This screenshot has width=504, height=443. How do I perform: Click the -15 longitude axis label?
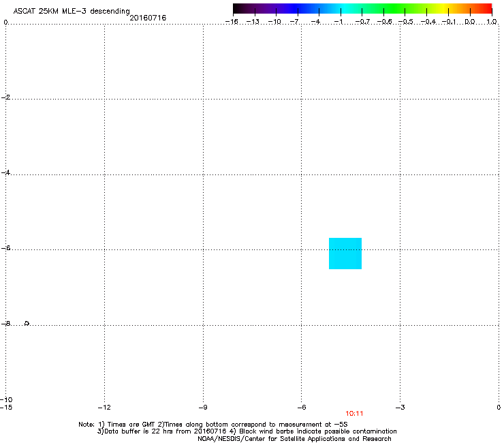[x=6, y=408]
